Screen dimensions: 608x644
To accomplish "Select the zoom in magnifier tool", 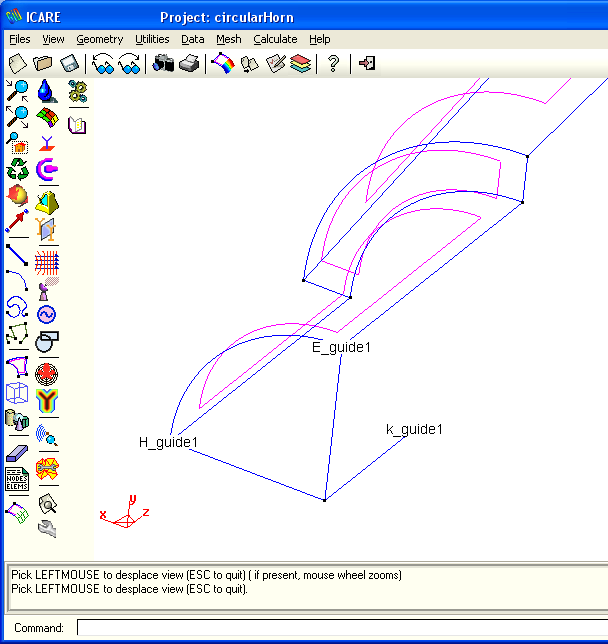I will [x=17, y=91].
